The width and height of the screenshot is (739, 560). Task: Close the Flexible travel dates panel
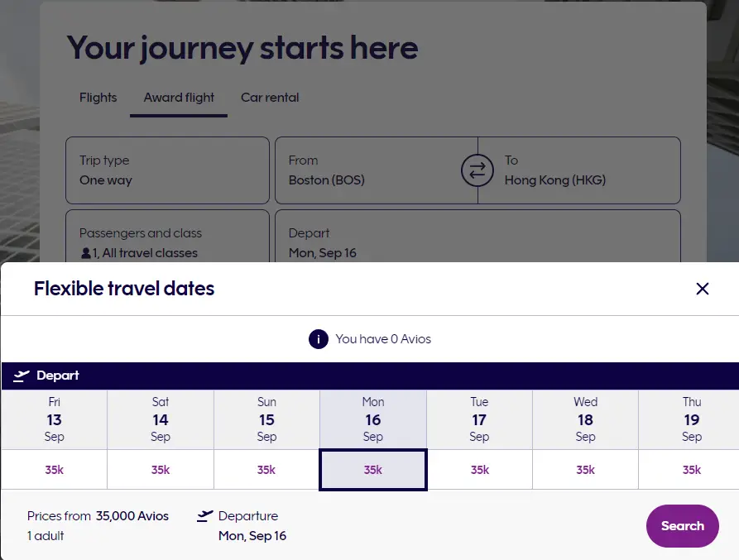tap(703, 289)
